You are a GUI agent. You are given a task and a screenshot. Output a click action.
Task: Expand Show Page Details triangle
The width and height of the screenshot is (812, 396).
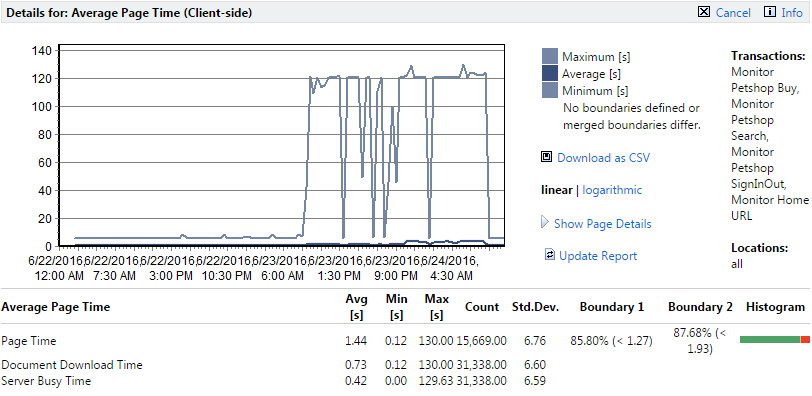click(x=545, y=223)
